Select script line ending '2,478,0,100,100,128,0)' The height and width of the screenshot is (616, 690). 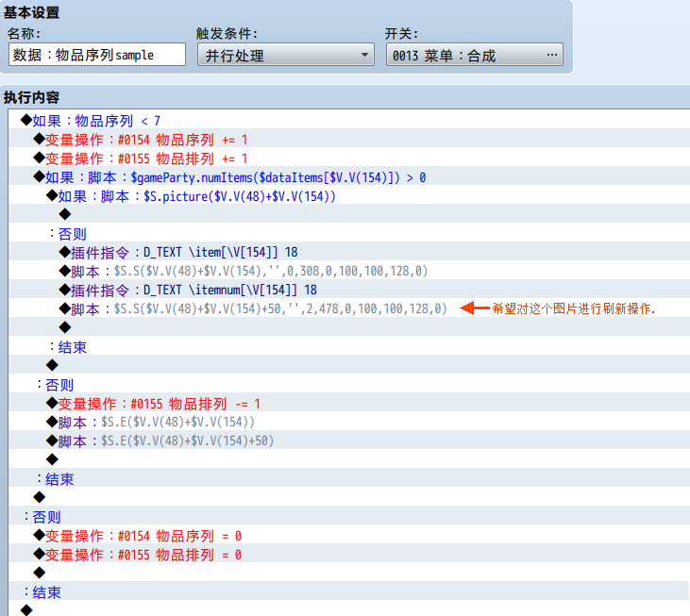pos(253,309)
